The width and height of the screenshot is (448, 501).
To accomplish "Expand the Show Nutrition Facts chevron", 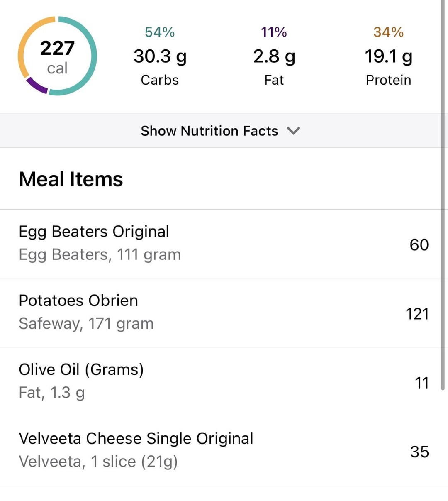I will click(x=293, y=131).
